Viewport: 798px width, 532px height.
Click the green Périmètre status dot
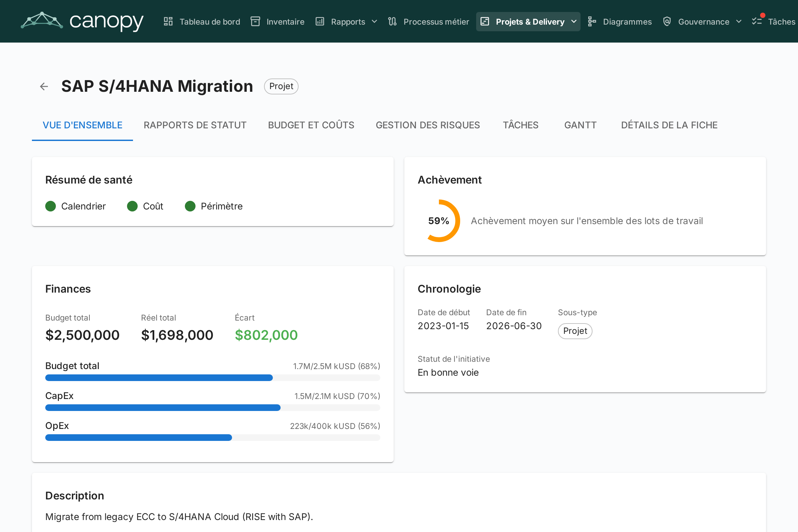click(x=190, y=206)
